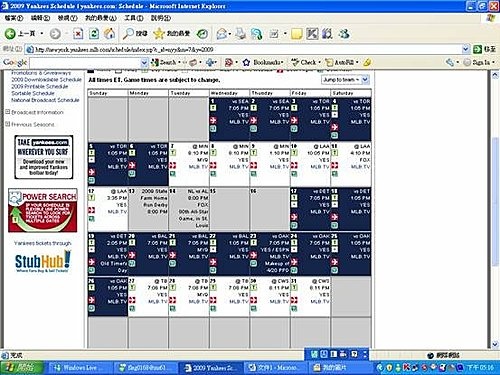Click ticket icon for July 27 TB game
This screenshot has height=375, width=500.
[132, 288]
